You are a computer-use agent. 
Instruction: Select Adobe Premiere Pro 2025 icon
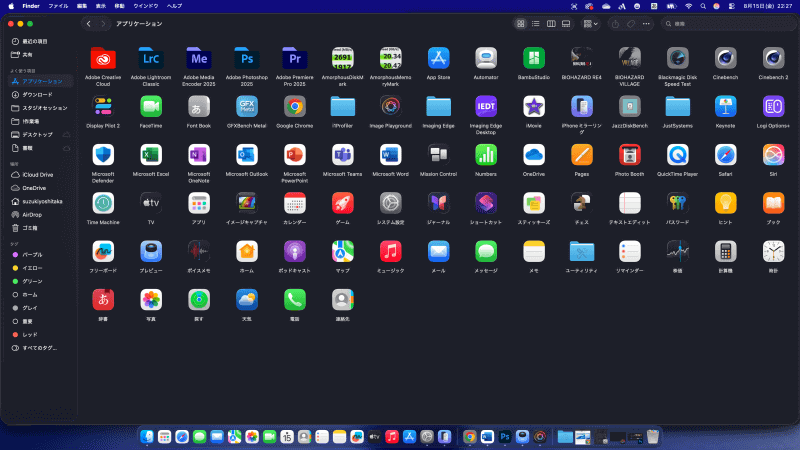(x=295, y=58)
